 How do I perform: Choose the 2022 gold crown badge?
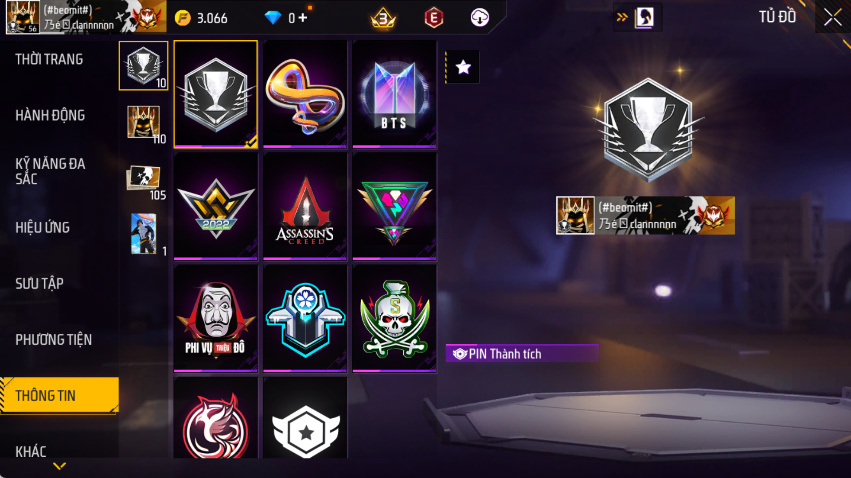point(215,206)
